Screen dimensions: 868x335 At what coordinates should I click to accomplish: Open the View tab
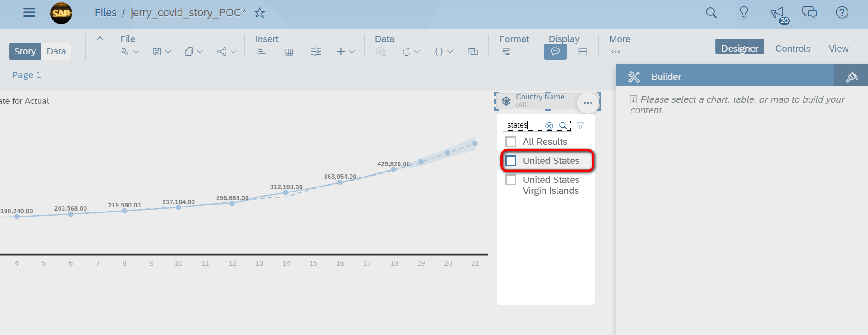[x=838, y=49]
